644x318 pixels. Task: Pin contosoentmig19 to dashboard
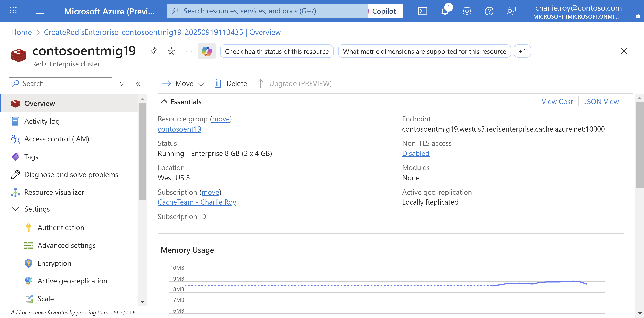pos(153,51)
